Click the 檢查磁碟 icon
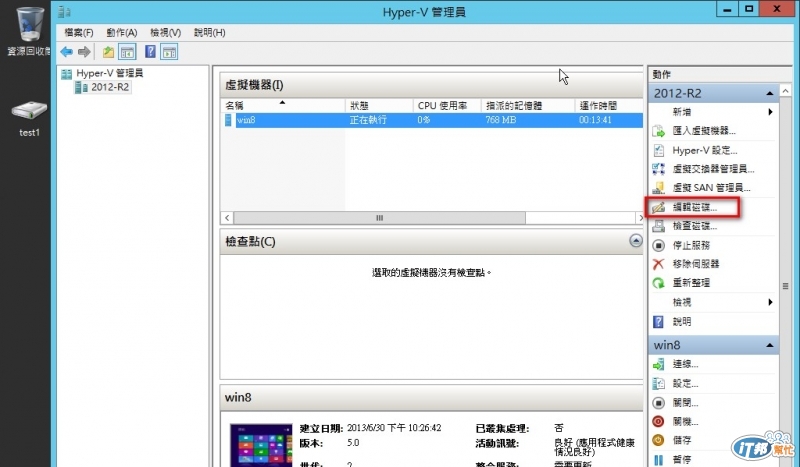 tap(659, 226)
